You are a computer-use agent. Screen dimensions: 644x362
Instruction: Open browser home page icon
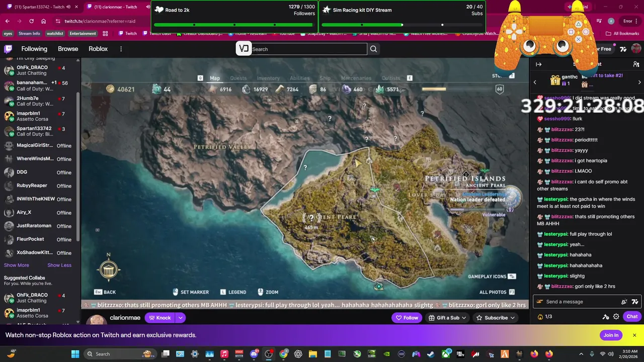44,21
